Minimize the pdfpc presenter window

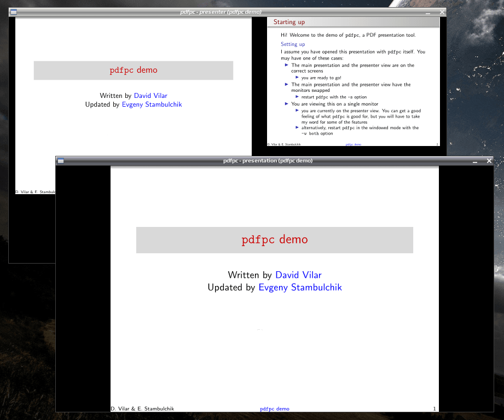point(428,13)
